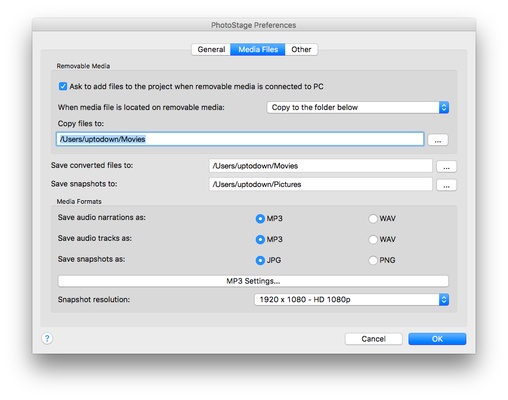Click the Cancel button

(373, 339)
